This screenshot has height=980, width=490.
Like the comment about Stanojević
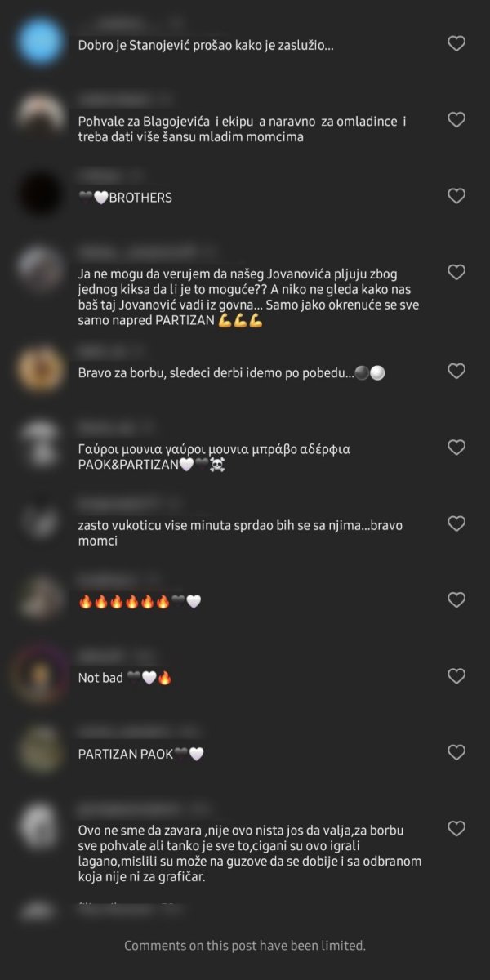click(x=457, y=43)
